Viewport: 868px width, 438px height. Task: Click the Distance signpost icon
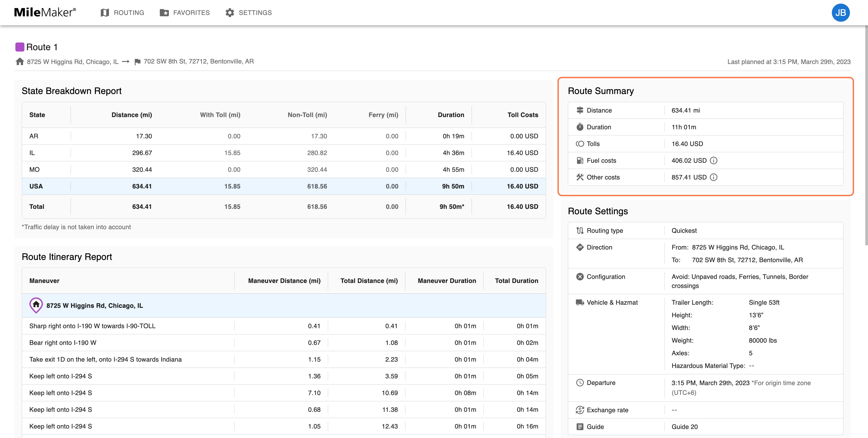[x=580, y=110]
